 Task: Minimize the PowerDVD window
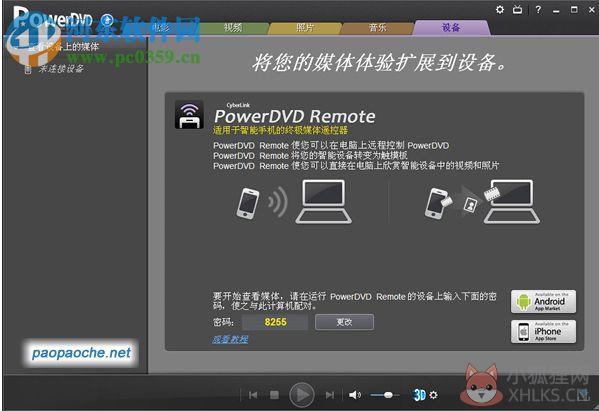(x=556, y=10)
